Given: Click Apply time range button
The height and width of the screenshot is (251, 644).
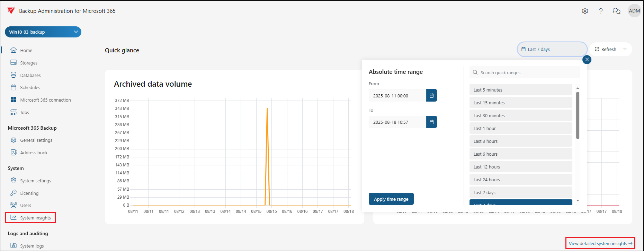Looking at the screenshot, I should (391, 199).
